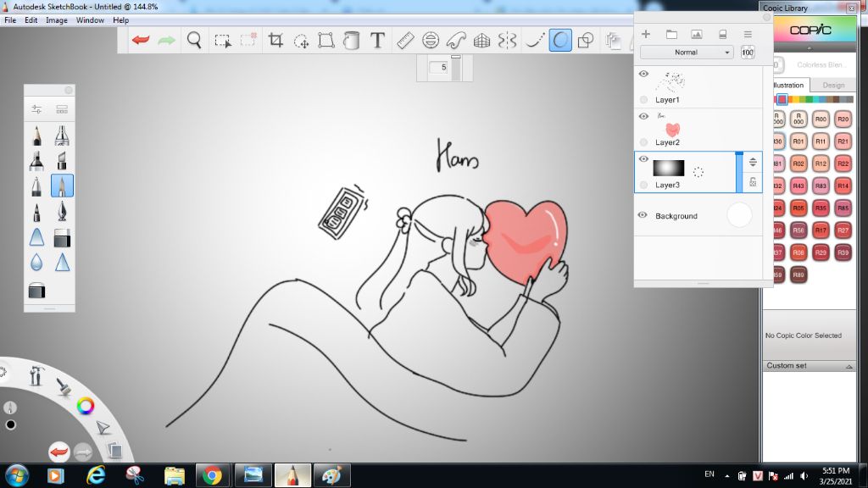This screenshot has width=868, height=488.
Task: Open the Edit menu
Action: (31, 20)
